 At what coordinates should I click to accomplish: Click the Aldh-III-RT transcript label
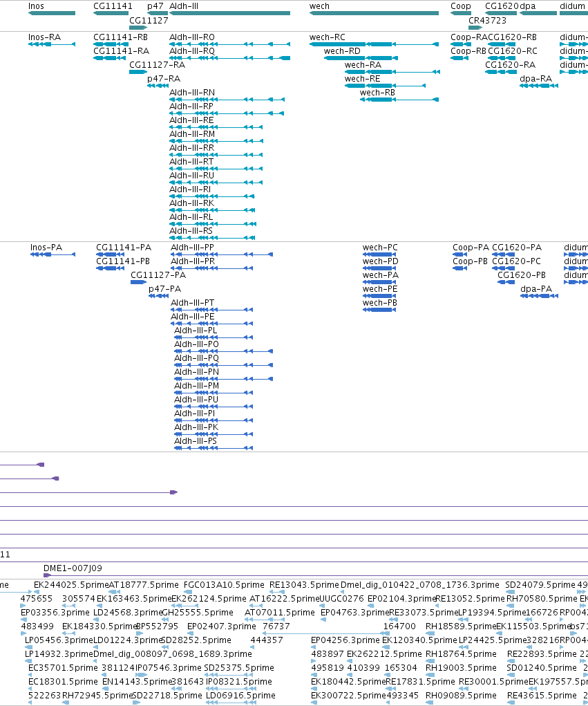191,162
